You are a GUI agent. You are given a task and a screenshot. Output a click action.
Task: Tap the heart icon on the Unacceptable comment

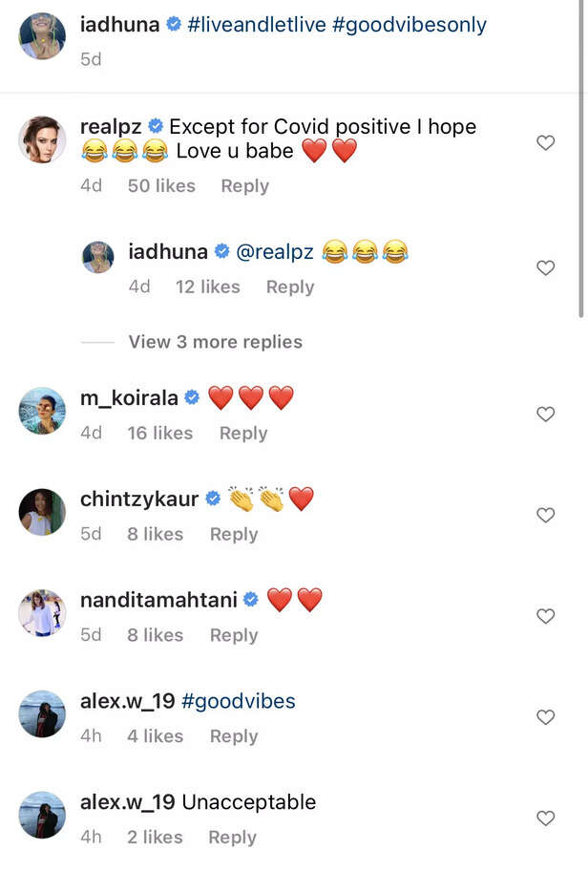click(x=546, y=819)
